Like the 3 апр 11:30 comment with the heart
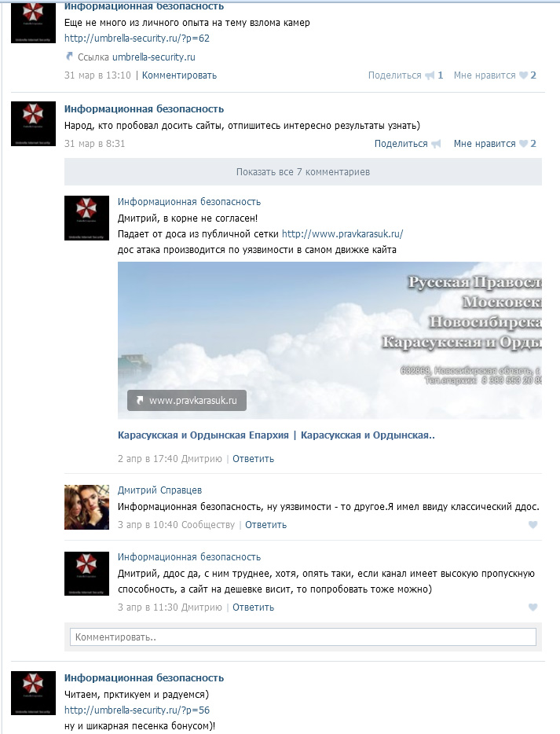 pos(533,607)
